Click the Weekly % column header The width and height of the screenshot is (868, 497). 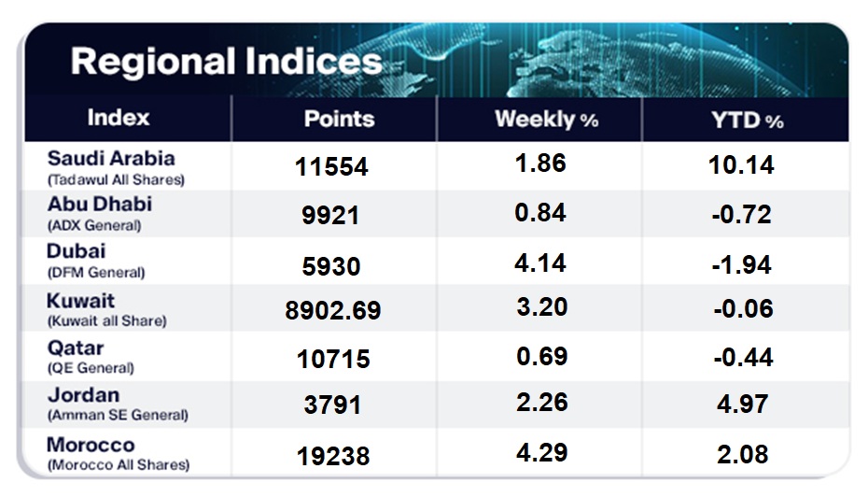point(546,120)
